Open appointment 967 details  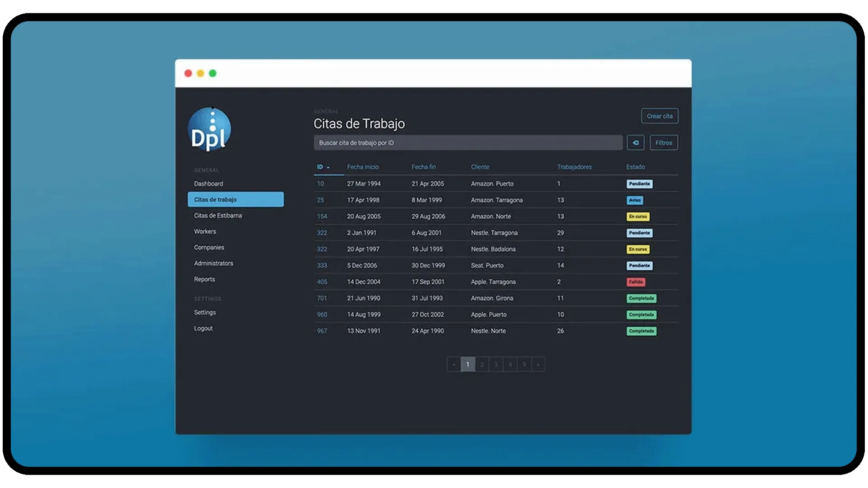321,330
